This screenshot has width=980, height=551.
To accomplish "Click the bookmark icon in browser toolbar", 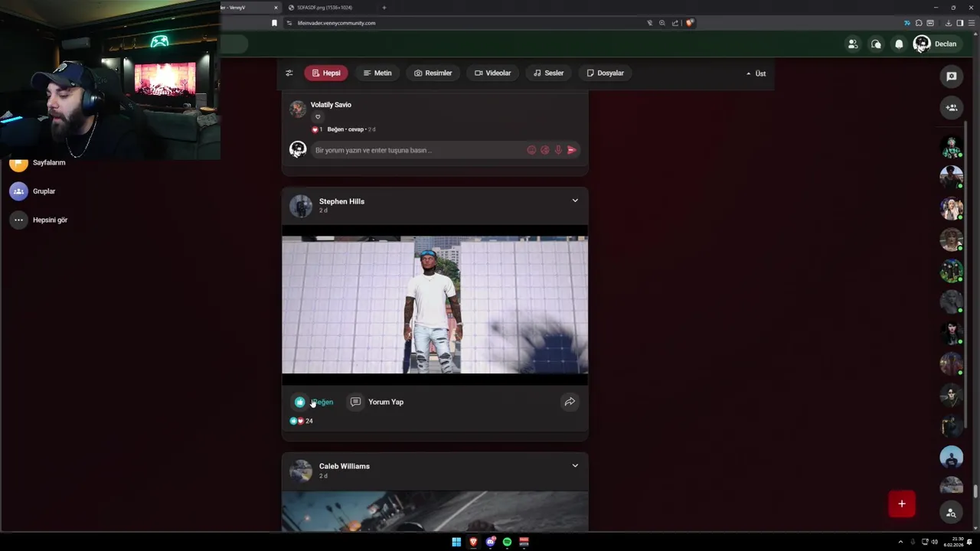I will coord(274,23).
